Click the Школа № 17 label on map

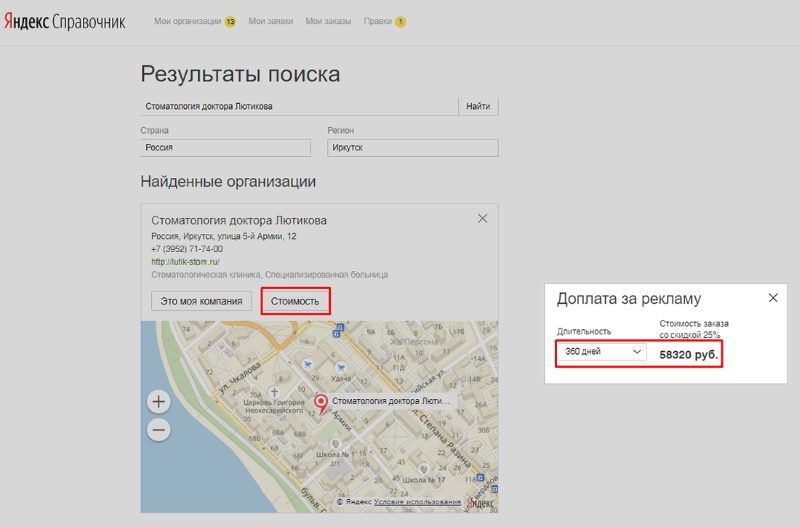[x=423, y=480]
